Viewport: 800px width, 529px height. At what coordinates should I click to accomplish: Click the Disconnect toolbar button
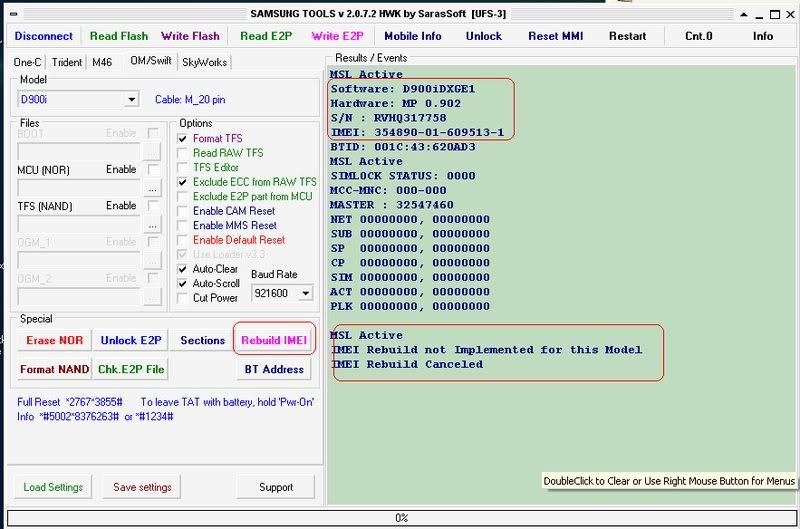pyautogui.click(x=44, y=36)
